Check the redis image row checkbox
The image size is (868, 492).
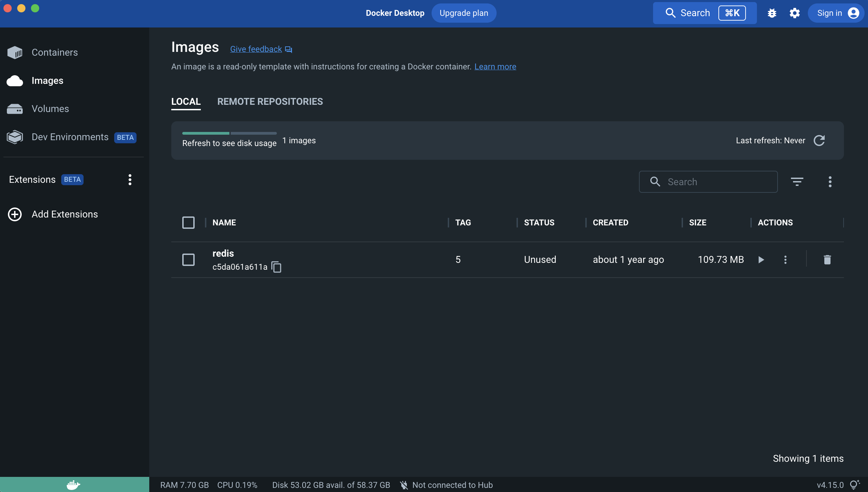click(188, 260)
